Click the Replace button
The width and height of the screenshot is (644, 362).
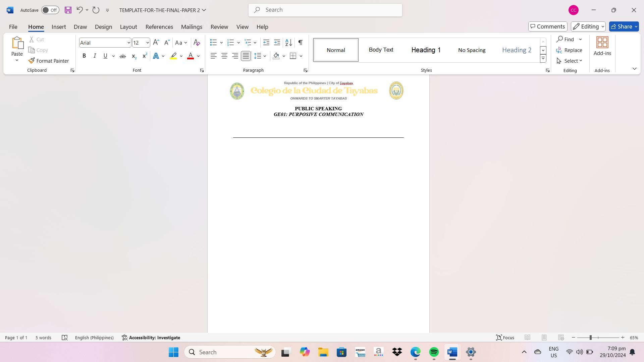tap(569, 50)
